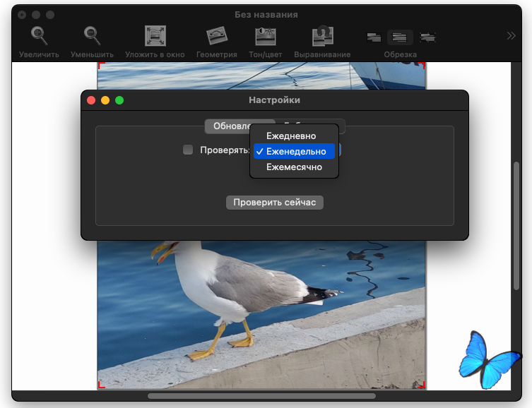Click the vertical scrollbar thumb
The height and width of the screenshot is (408, 532).
click(516, 226)
